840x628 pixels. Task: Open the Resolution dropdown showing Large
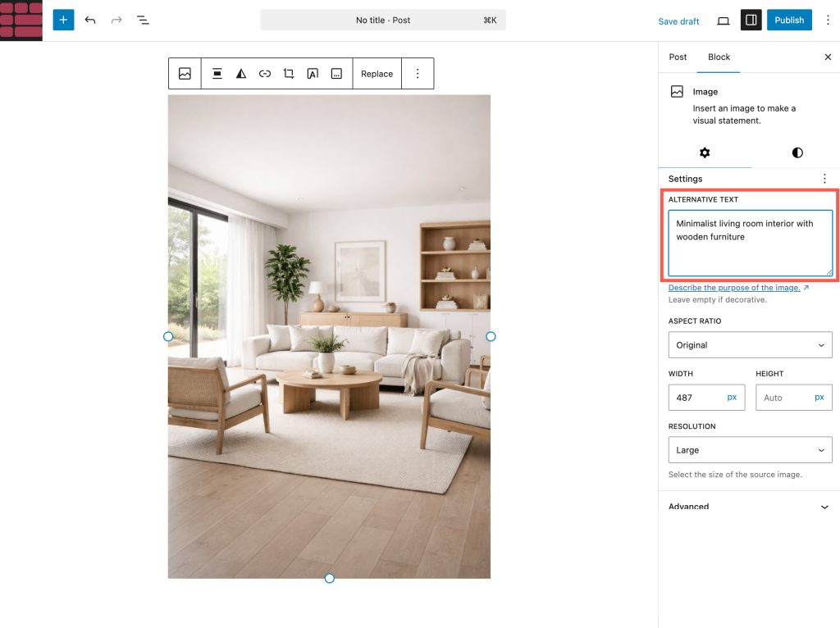(x=750, y=450)
